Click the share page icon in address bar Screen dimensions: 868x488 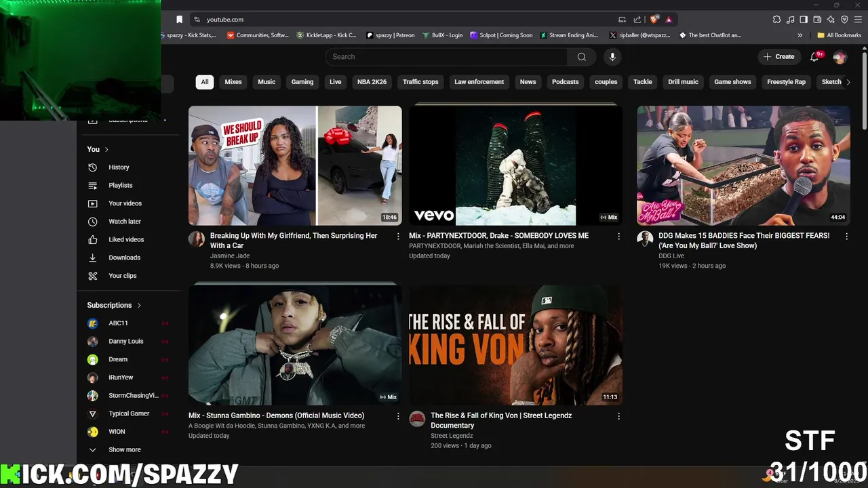[637, 20]
